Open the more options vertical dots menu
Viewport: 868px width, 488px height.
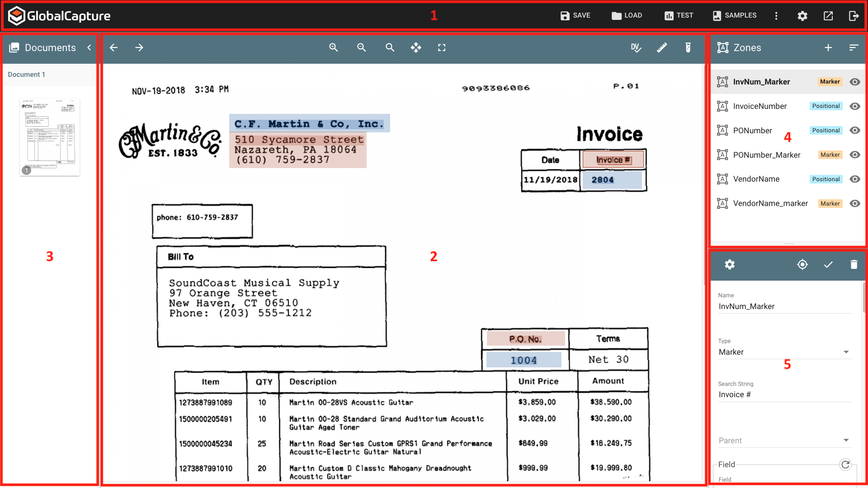pos(776,16)
